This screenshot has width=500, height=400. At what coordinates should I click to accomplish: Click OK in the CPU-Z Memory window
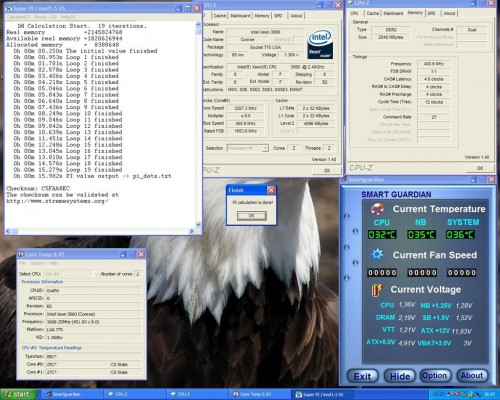[x=480, y=168]
